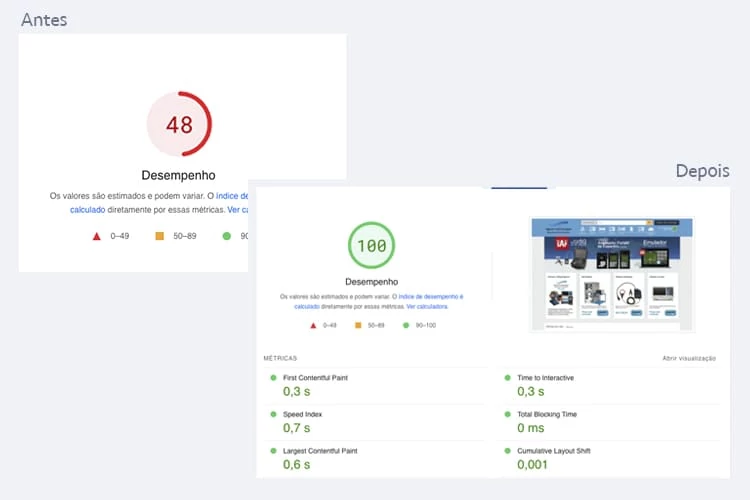750x500 pixels.
Task: Expand the First Contentful Paint metric row
Action: click(316, 378)
